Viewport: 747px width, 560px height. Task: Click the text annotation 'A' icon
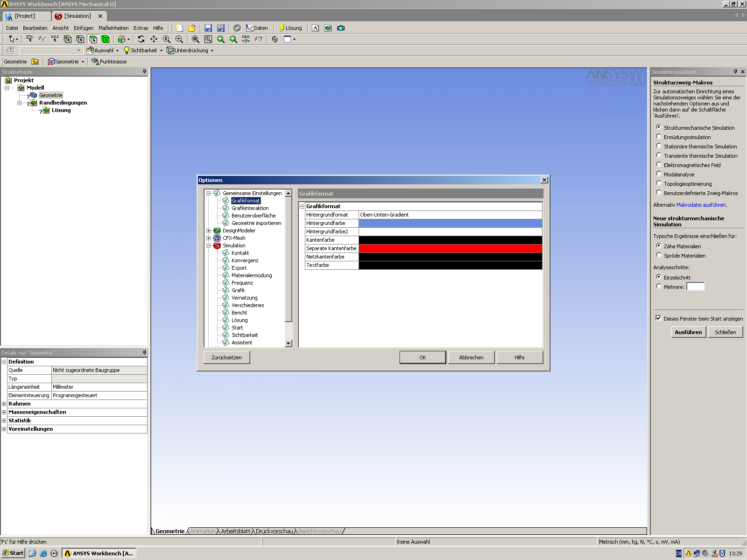click(316, 28)
